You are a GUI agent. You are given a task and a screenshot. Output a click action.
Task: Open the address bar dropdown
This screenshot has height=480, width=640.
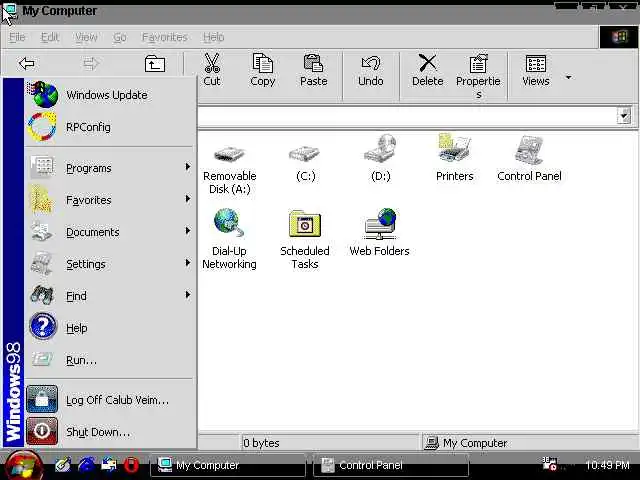[x=624, y=116]
